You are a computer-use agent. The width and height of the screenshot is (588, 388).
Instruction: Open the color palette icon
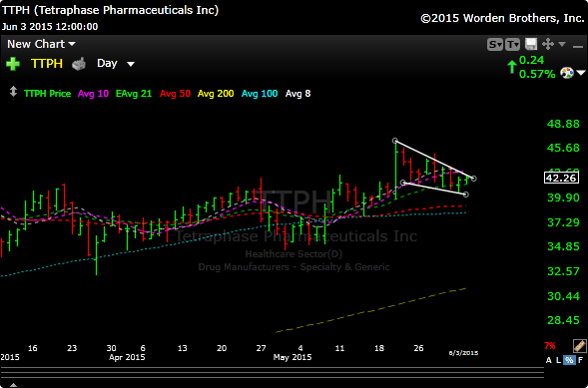(x=567, y=73)
